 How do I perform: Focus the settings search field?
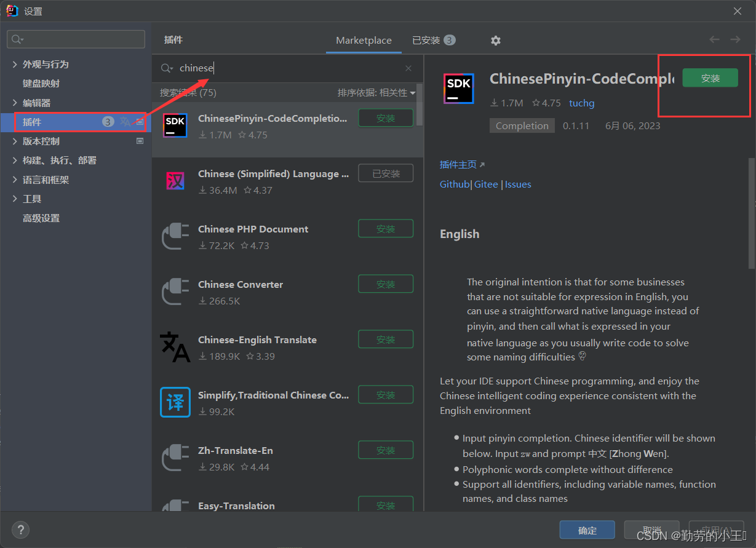coord(76,39)
